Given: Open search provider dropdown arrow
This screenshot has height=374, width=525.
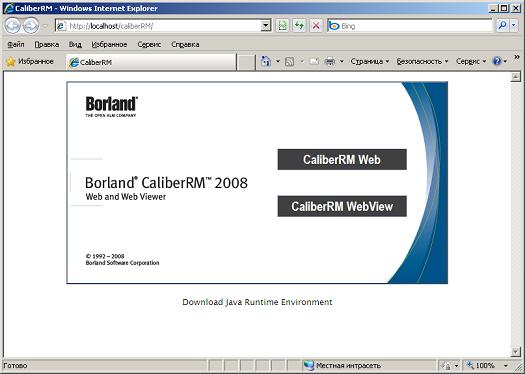Looking at the screenshot, I should click(x=514, y=26).
